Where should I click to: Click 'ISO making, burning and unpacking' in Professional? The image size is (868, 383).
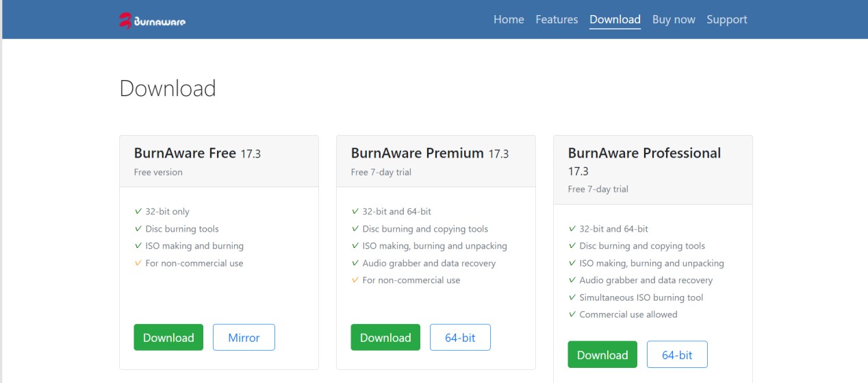pyautogui.click(x=652, y=263)
